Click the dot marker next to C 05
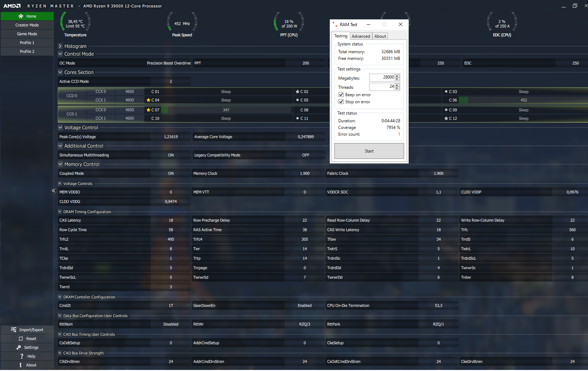This screenshot has height=371, width=588. point(297,100)
